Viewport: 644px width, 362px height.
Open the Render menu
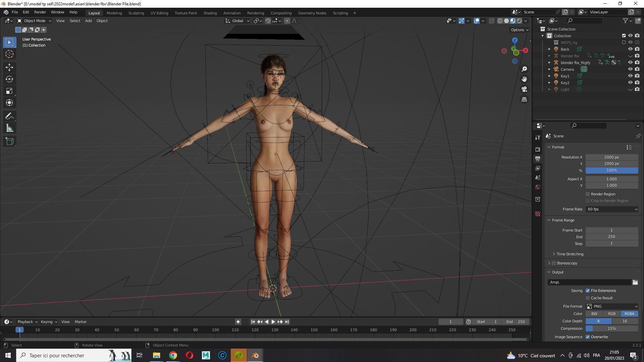[40, 12]
